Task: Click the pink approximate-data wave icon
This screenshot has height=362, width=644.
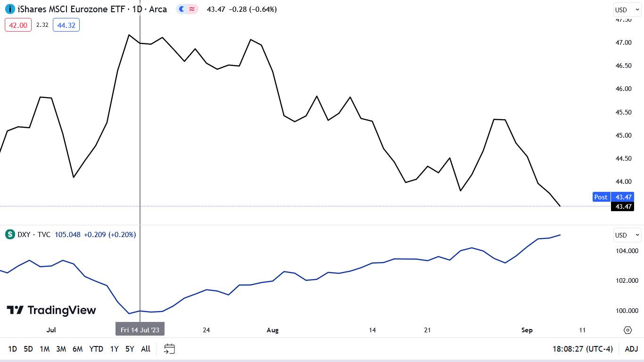Action: coord(192,9)
